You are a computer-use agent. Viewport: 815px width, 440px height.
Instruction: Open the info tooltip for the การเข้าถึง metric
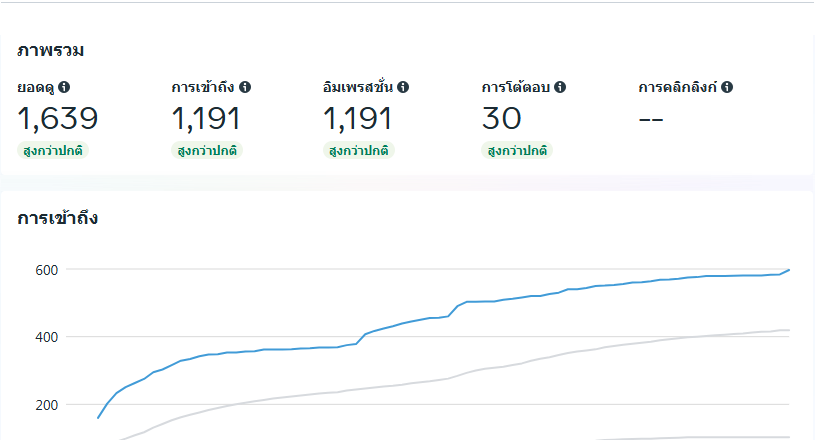[245, 88]
